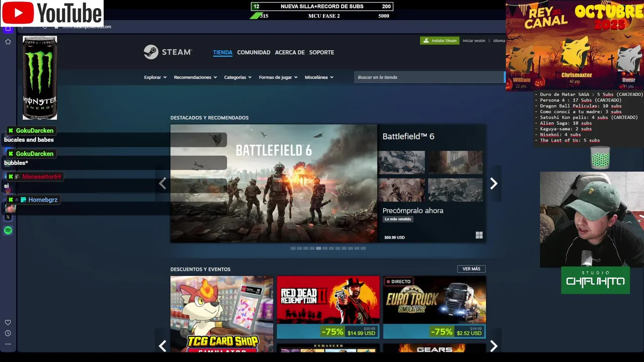The image size is (644, 362).
Task: Select the first carousel pagination dot
Action: [293, 248]
